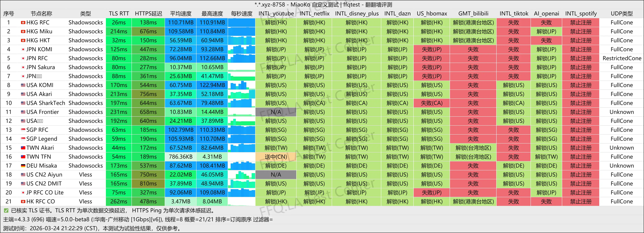Click the speed graph for US CN2 Aiyun
Screen dimensions: 644x233
(x=241, y=175)
